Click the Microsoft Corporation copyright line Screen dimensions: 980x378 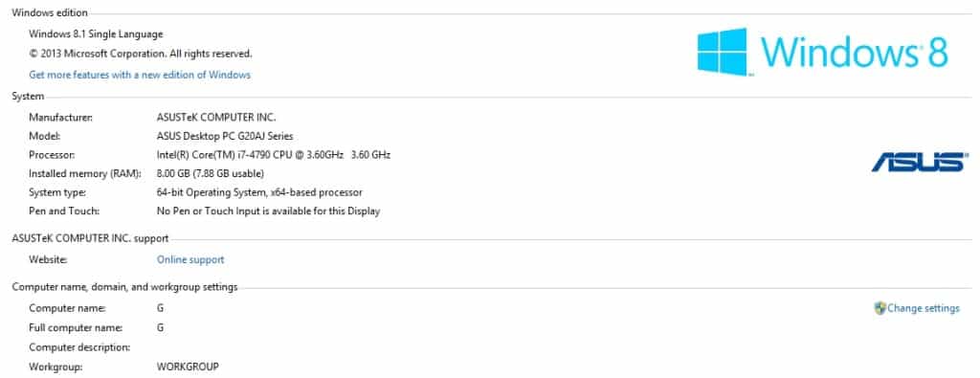point(140,54)
